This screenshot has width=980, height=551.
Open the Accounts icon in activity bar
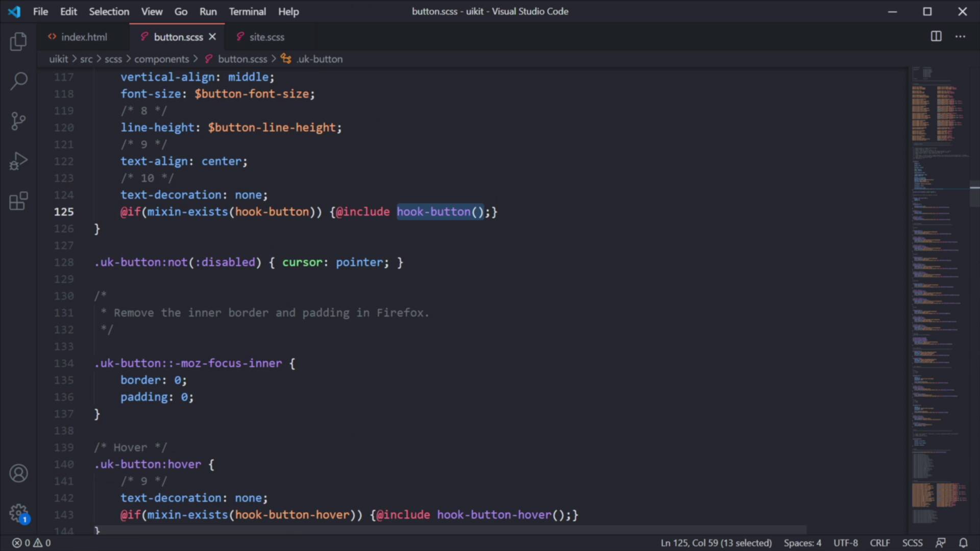[18, 473]
